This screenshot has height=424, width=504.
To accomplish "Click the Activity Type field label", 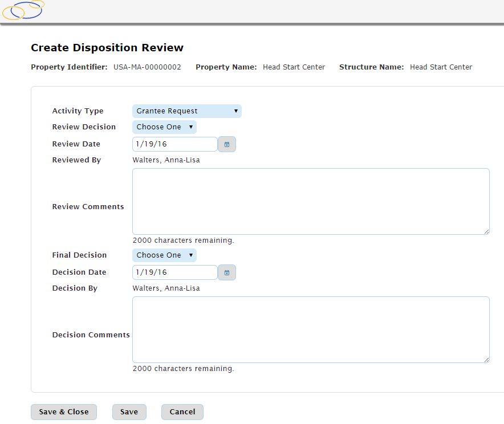I will 78,111.
